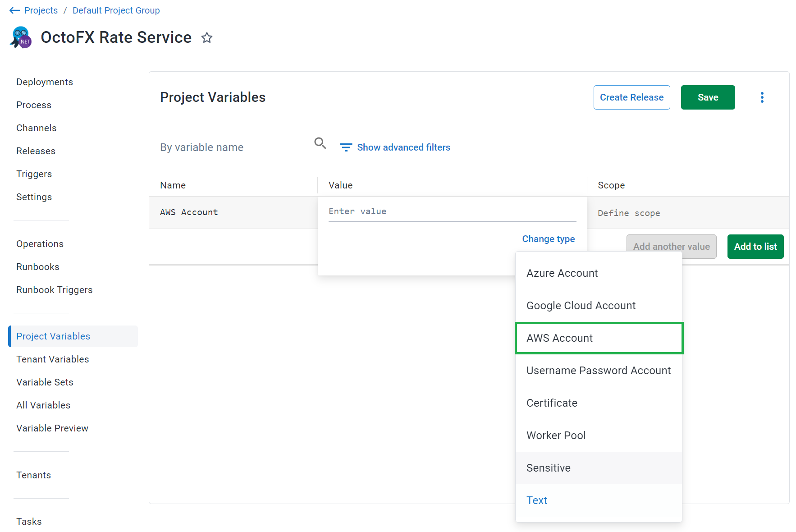The height and width of the screenshot is (532, 796).
Task: Select Azure Account type
Action: tap(599, 273)
